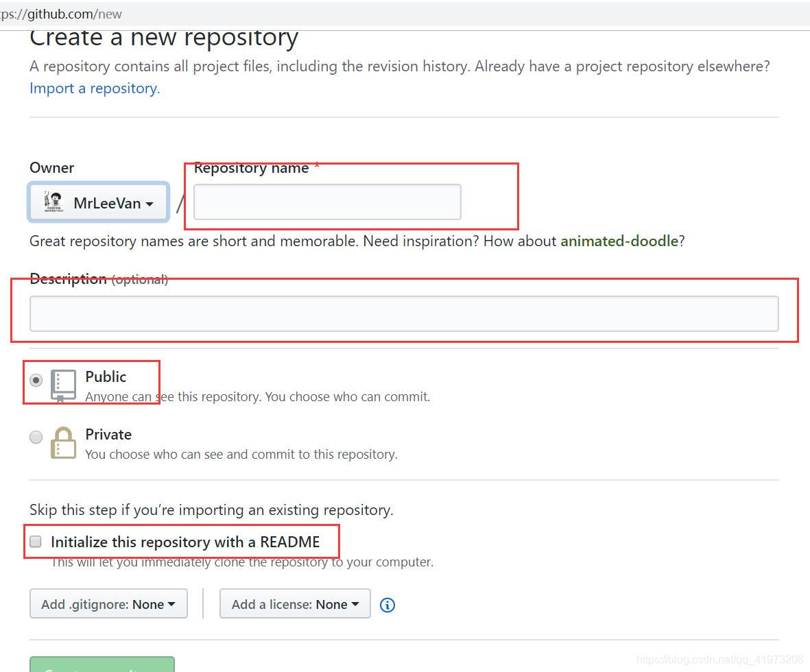Click the 'Repository name' label
Viewport: 810px width, 672px height.
[x=252, y=168]
